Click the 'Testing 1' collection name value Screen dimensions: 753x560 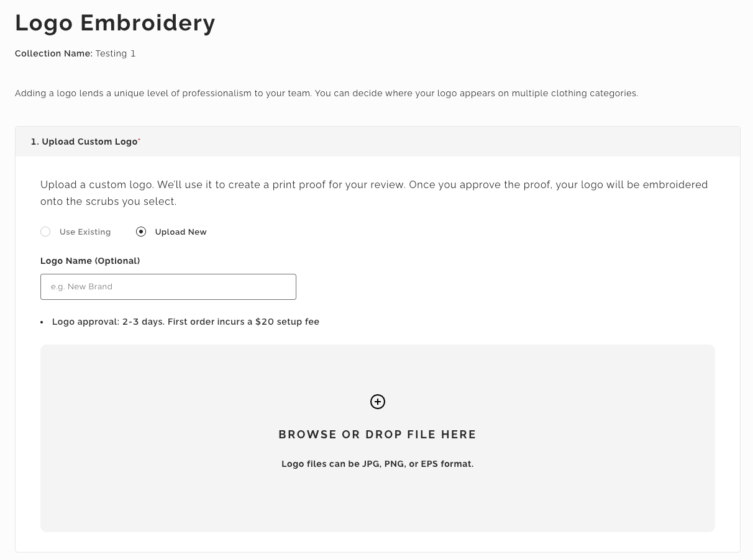click(x=116, y=53)
